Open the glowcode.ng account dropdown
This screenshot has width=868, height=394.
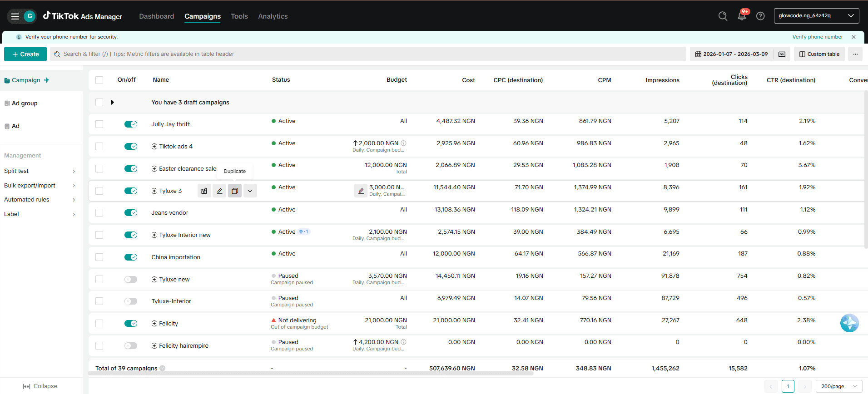[816, 16]
